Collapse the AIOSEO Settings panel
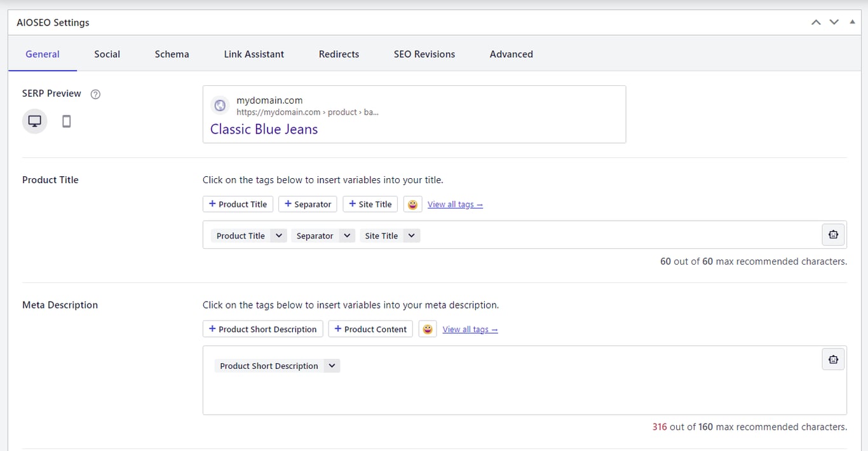 click(852, 22)
